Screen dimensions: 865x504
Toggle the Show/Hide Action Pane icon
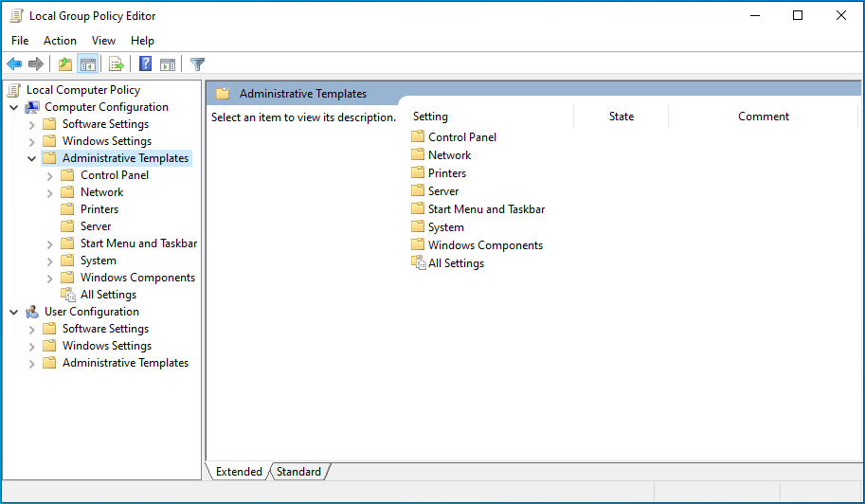tap(168, 64)
